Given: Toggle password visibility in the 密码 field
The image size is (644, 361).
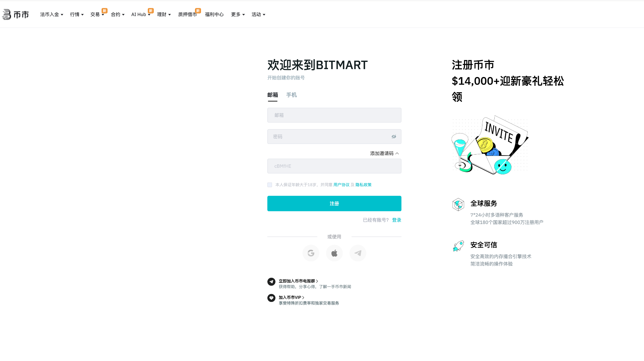Looking at the screenshot, I should pyautogui.click(x=394, y=136).
